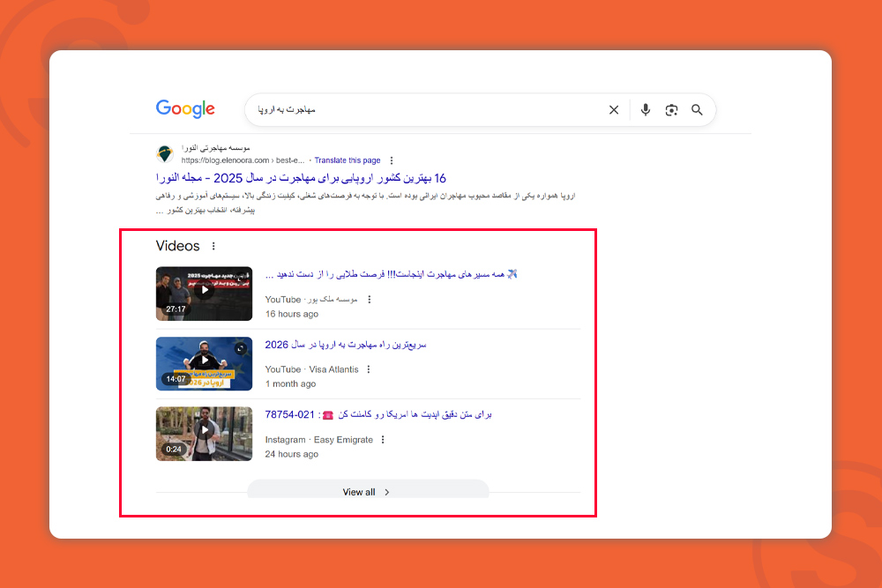
Task: Open the Easy Emigrate Instagram post link
Action: point(379,414)
